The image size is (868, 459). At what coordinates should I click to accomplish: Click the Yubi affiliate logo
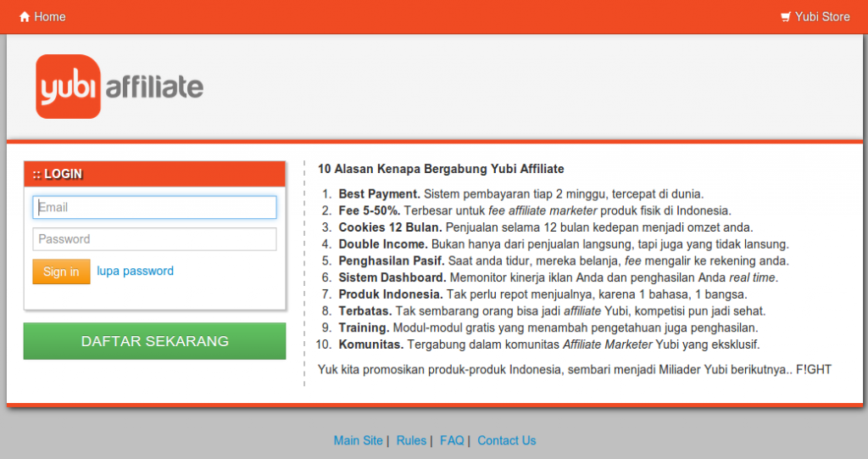click(x=120, y=87)
